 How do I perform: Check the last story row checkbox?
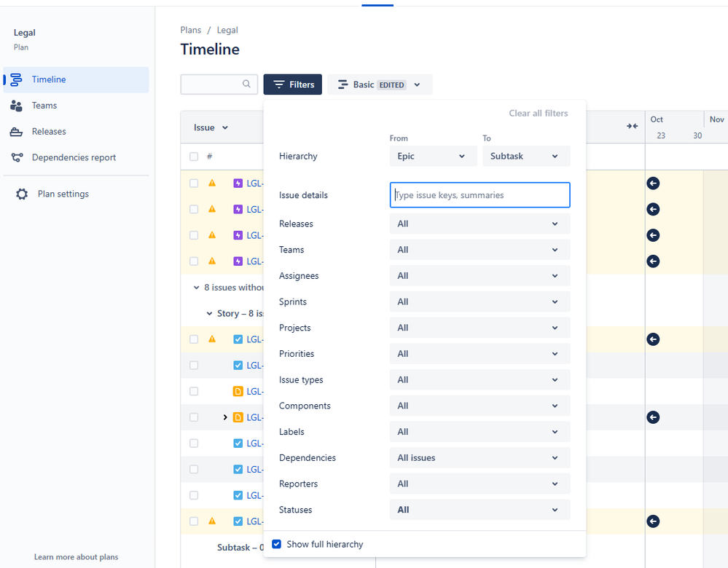pos(194,521)
